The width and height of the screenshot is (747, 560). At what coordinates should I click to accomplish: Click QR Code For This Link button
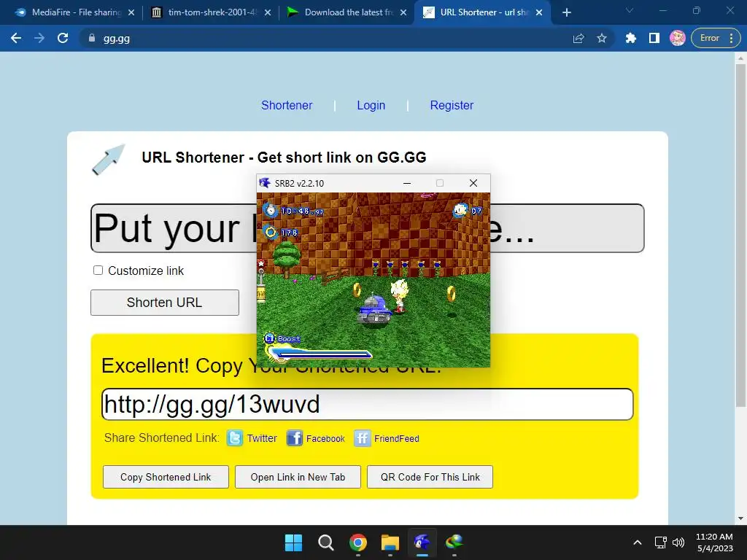430,477
